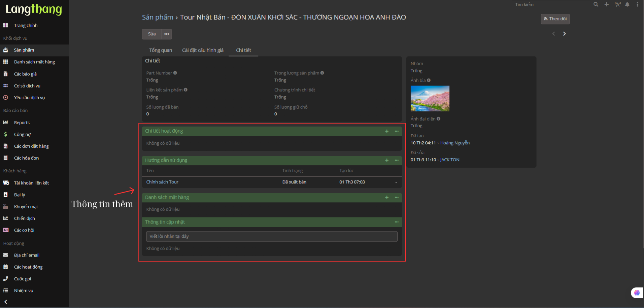Open the Cài đặt cấu hình giá tab
Viewport: 644px width, 308px height.
pos(203,50)
